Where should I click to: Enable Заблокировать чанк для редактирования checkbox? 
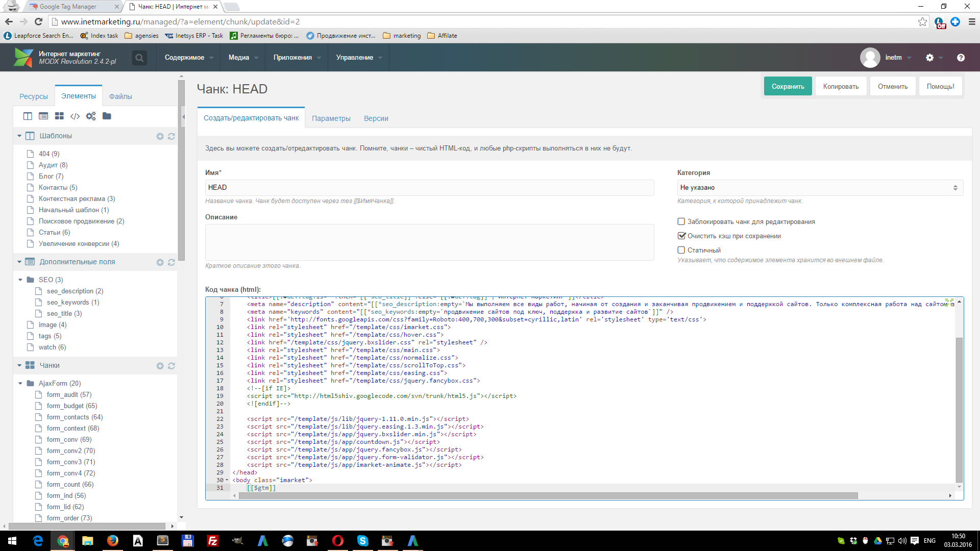tap(681, 221)
